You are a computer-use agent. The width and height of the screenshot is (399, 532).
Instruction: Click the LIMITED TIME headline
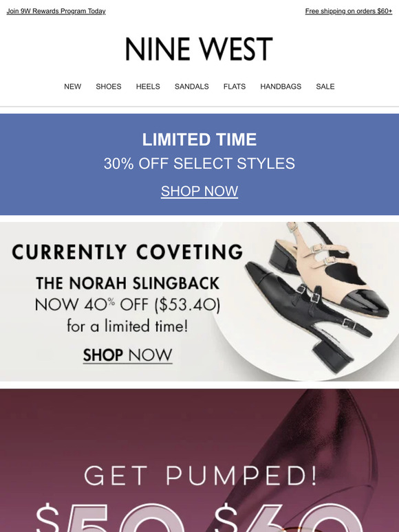199,140
